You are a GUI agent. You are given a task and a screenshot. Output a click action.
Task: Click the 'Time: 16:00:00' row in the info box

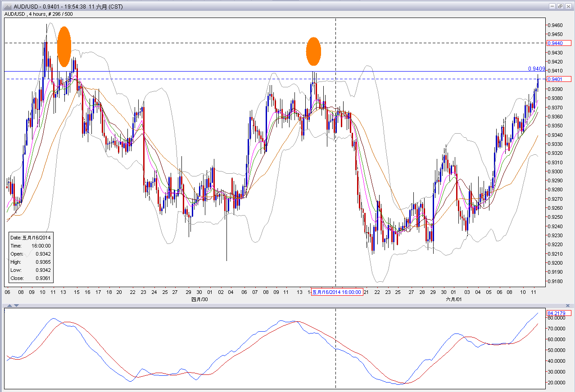tap(31, 246)
